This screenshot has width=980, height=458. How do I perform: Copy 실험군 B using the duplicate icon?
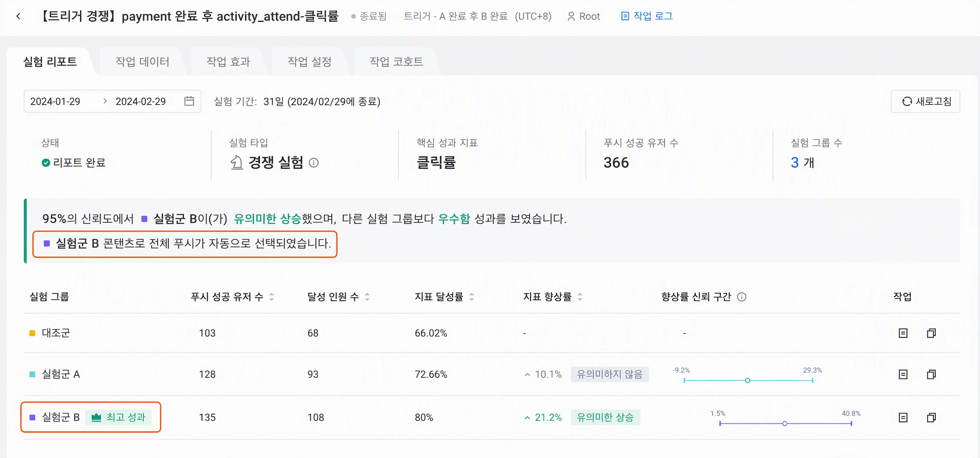pyautogui.click(x=931, y=418)
